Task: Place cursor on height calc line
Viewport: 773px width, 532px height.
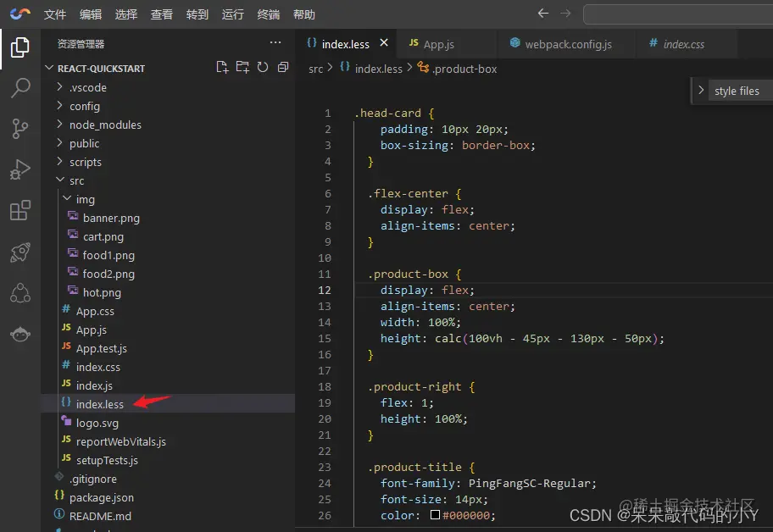Action: tap(522, 338)
